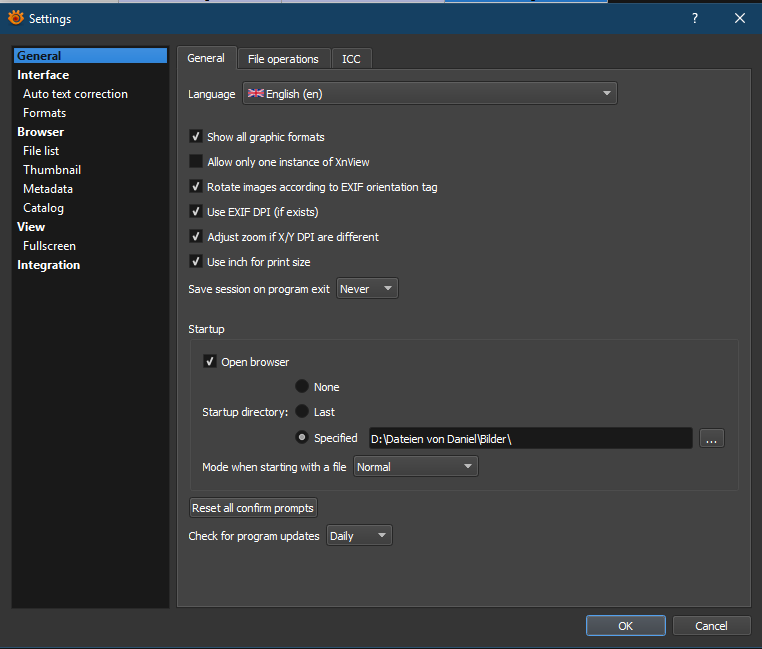Select View in the settings tree

[x=31, y=227]
